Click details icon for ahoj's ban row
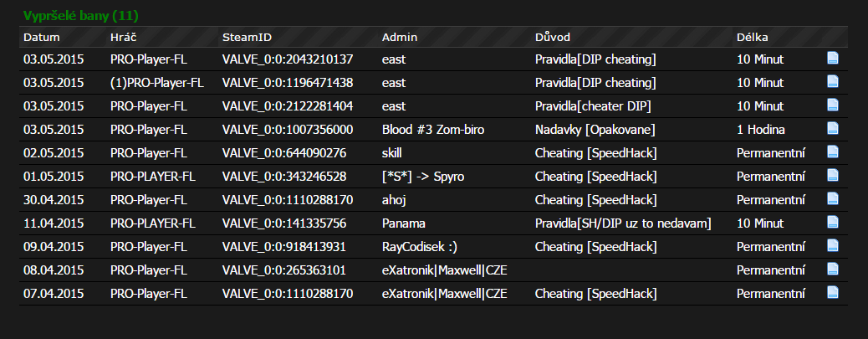868x339 pixels. point(833,198)
